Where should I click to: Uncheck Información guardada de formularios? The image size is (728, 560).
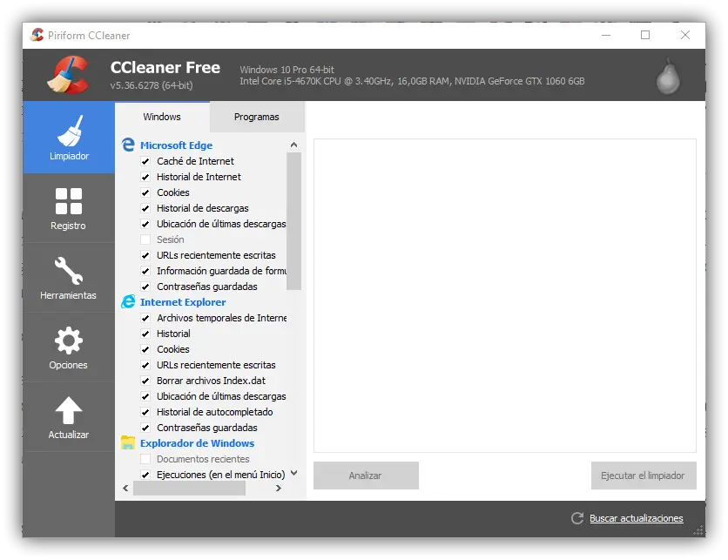point(145,271)
